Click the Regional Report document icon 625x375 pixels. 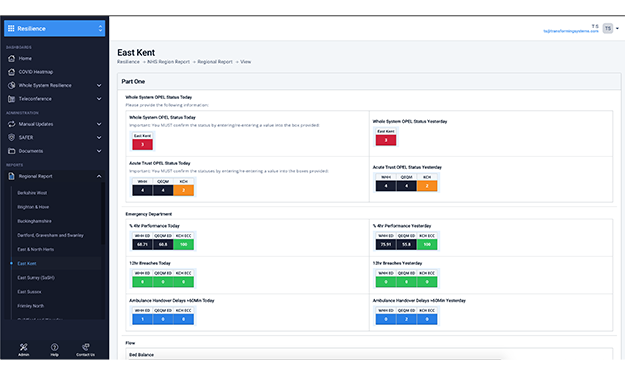[x=12, y=176]
